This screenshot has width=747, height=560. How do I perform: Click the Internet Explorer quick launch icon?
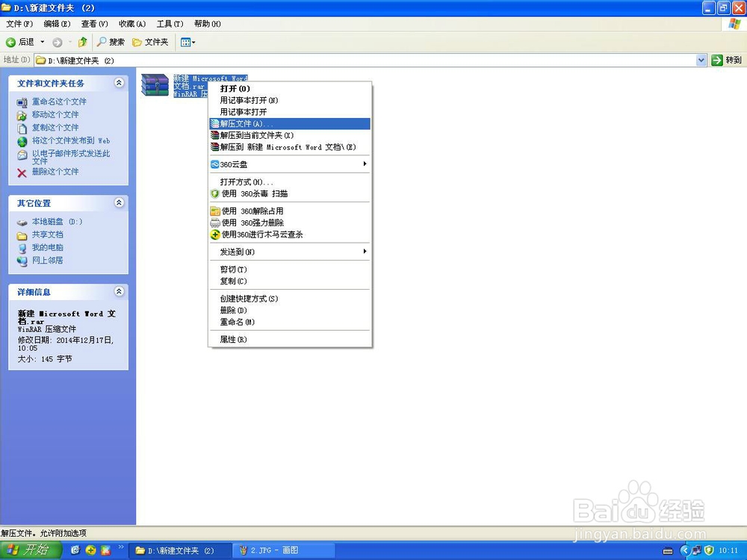click(x=75, y=550)
